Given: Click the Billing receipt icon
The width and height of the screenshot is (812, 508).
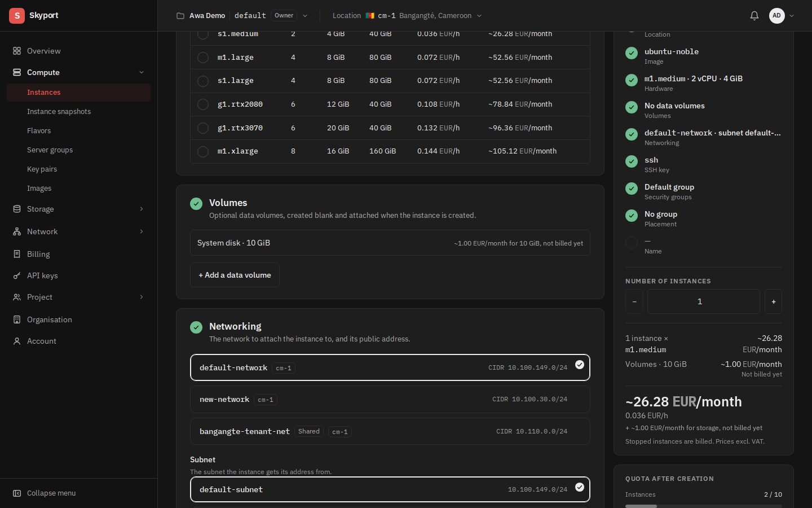Looking at the screenshot, I should click(17, 254).
